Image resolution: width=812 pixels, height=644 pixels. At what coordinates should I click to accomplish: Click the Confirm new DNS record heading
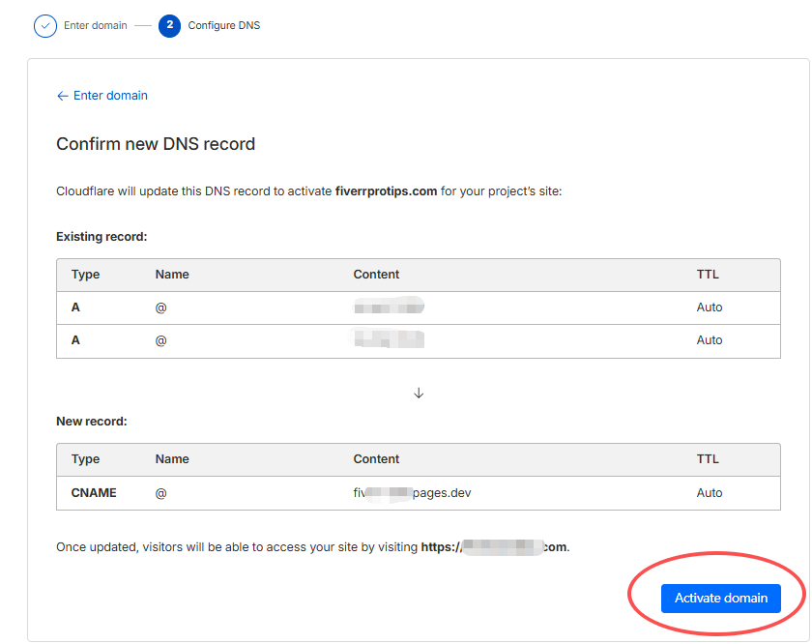point(156,144)
